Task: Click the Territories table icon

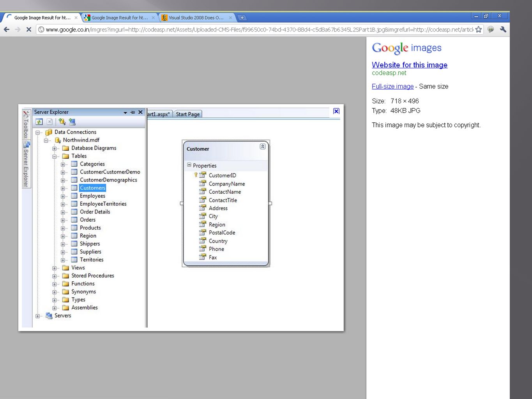Action: pyautogui.click(x=74, y=260)
